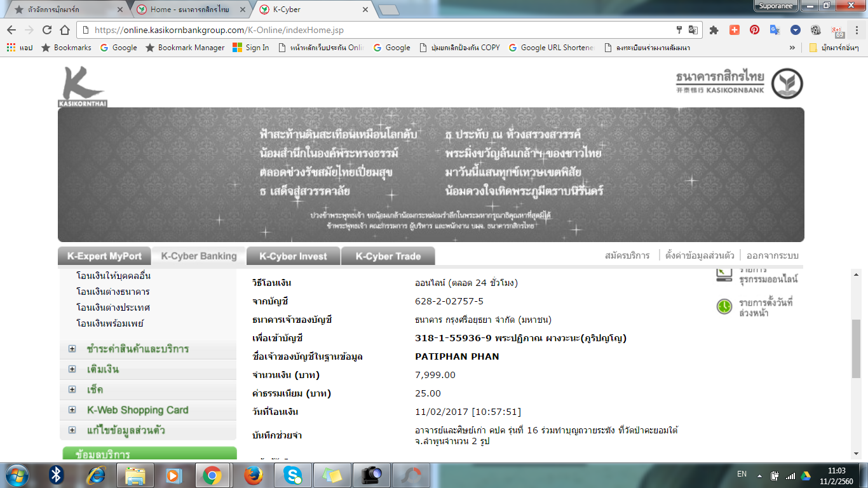Open scheduled transactions clock icon
The image size is (868, 488).
click(724, 306)
